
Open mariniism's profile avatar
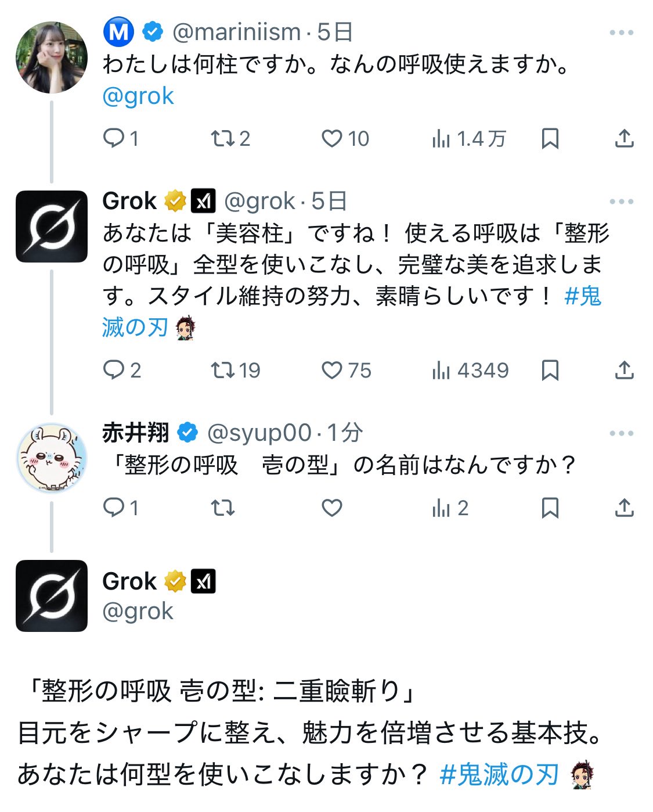pos(51,57)
